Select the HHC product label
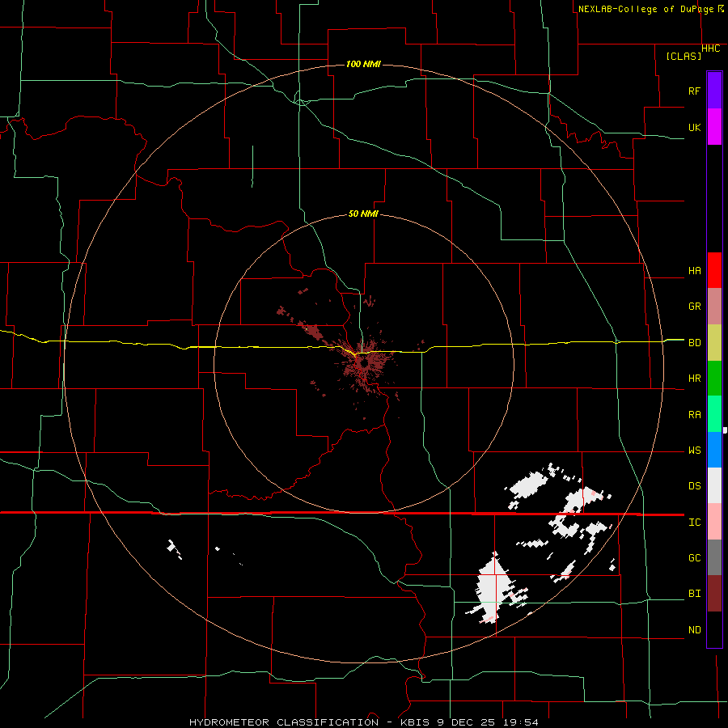The height and width of the screenshot is (728, 728). click(711, 49)
